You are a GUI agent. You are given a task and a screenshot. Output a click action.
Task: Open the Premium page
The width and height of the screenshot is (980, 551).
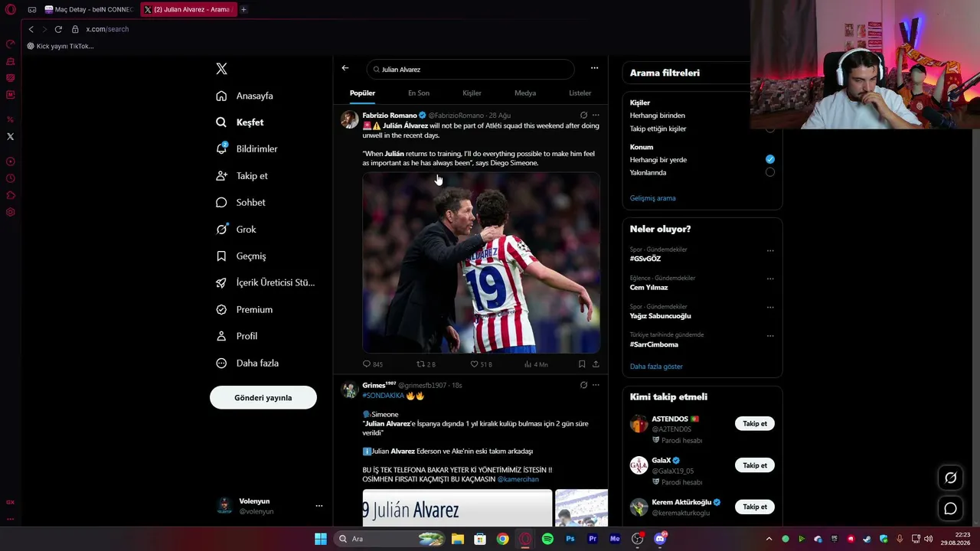click(x=244, y=310)
